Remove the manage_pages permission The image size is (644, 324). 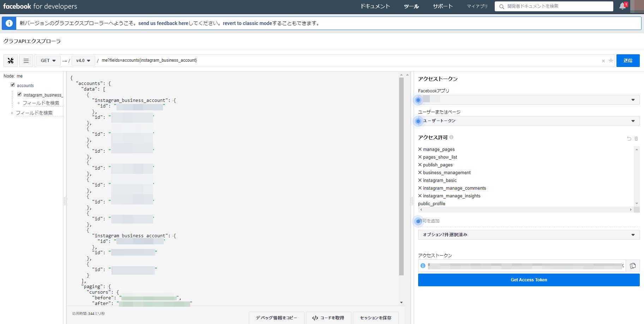click(420, 149)
